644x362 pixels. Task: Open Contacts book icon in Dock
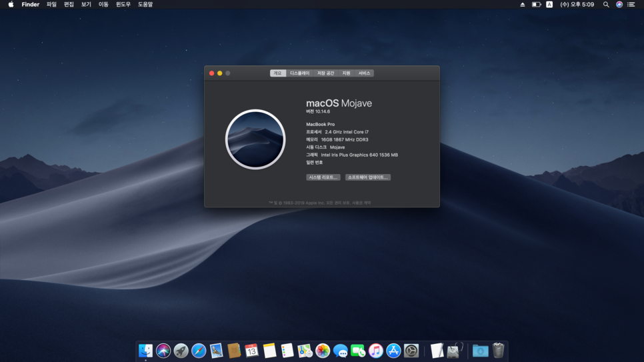234,351
